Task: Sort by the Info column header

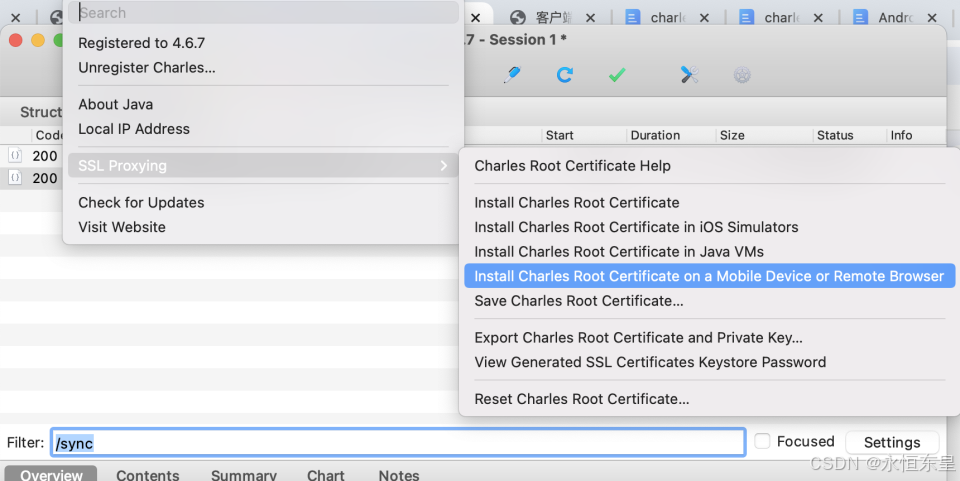Action: (x=901, y=135)
